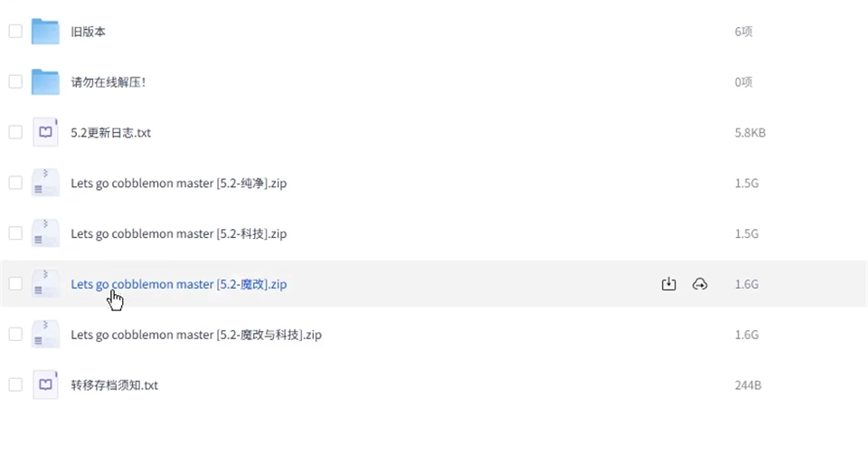Click the save-to-cloud icon on highlighted row

[699, 284]
